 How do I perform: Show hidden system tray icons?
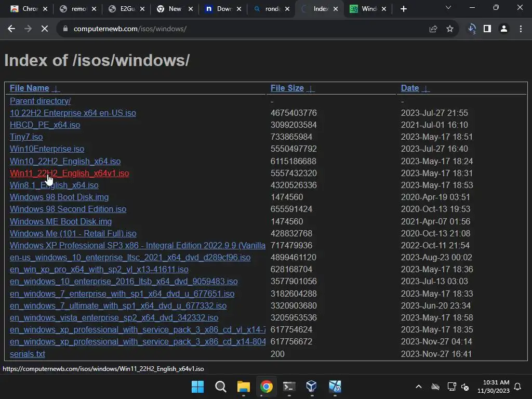point(419,387)
